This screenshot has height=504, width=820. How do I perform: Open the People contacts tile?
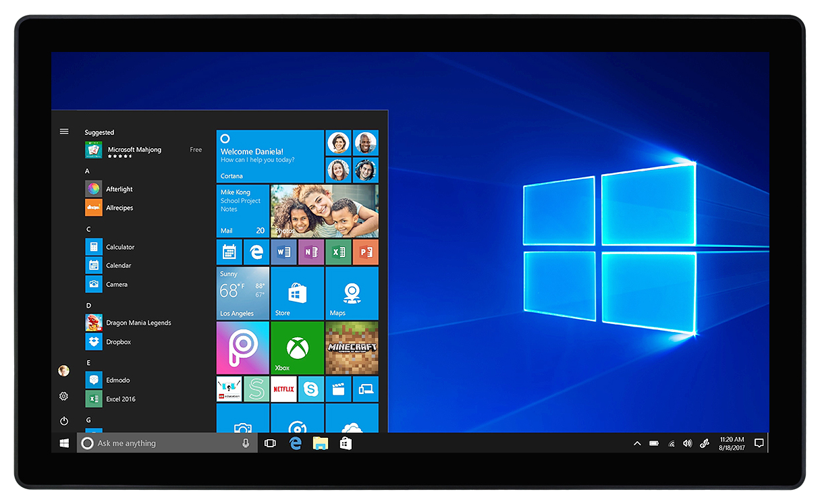click(x=352, y=157)
